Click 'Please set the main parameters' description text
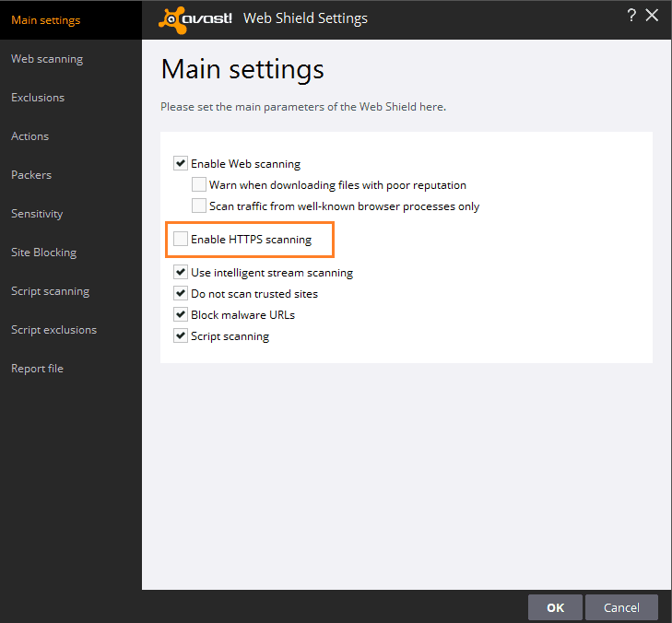 point(303,107)
